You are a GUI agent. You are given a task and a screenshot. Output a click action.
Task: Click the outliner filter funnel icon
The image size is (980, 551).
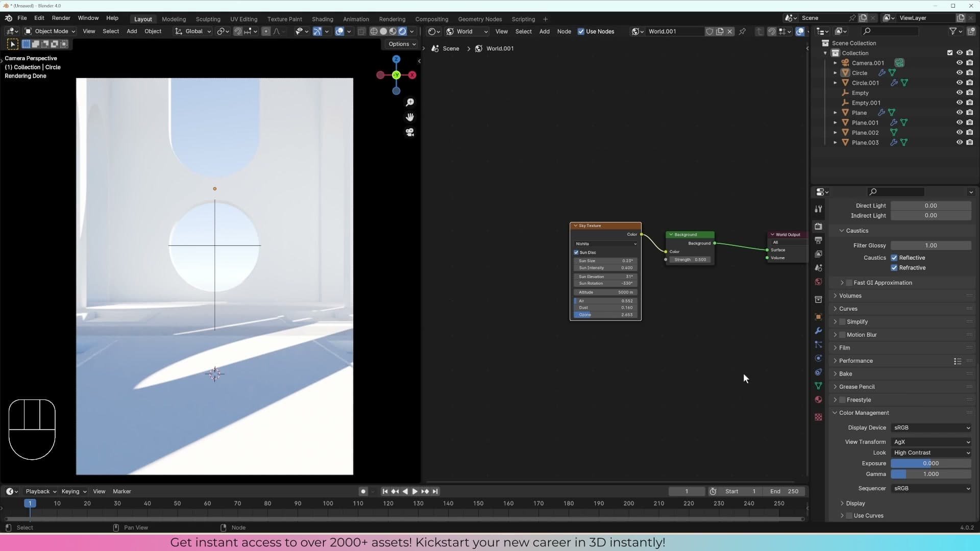click(953, 31)
